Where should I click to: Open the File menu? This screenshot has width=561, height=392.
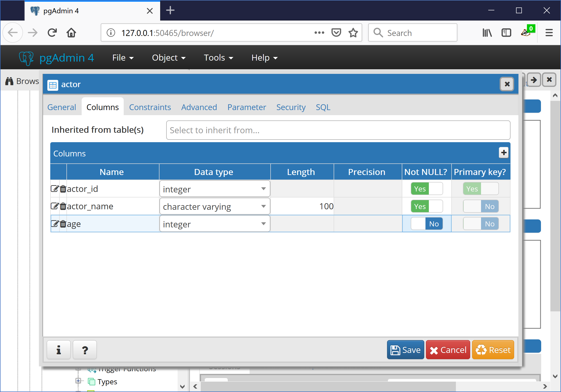123,58
